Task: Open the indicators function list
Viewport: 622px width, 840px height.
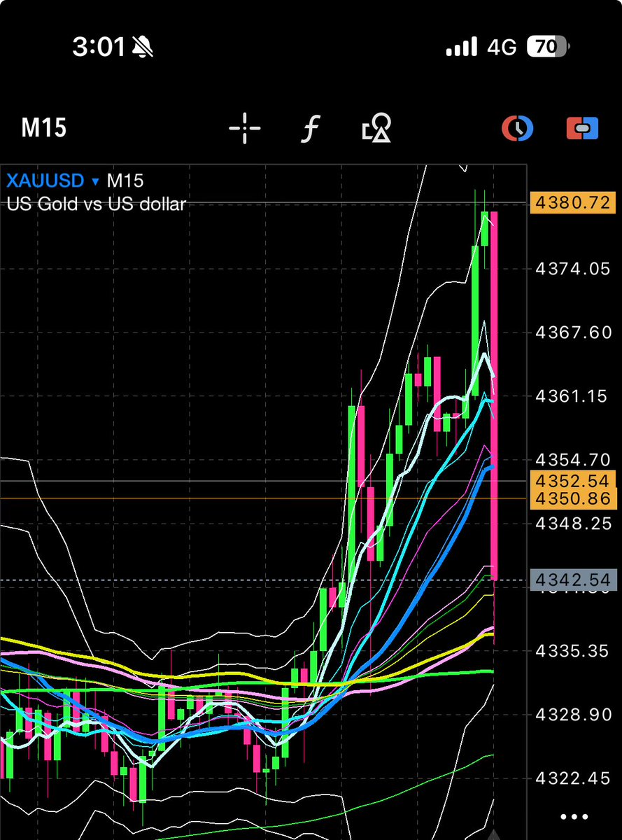Action: [x=311, y=129]
